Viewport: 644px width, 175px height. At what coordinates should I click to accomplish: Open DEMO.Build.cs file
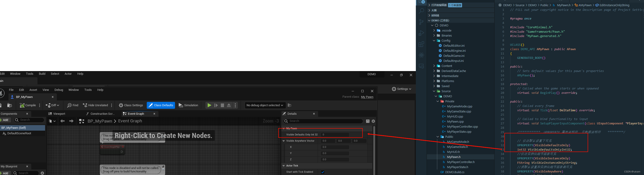[x=455, y=172]
